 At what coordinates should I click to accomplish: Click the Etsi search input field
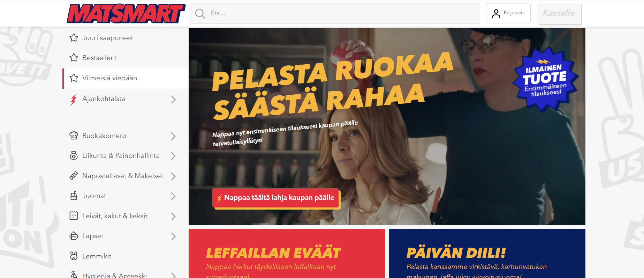pyautogui.click(x=334, y=14)
